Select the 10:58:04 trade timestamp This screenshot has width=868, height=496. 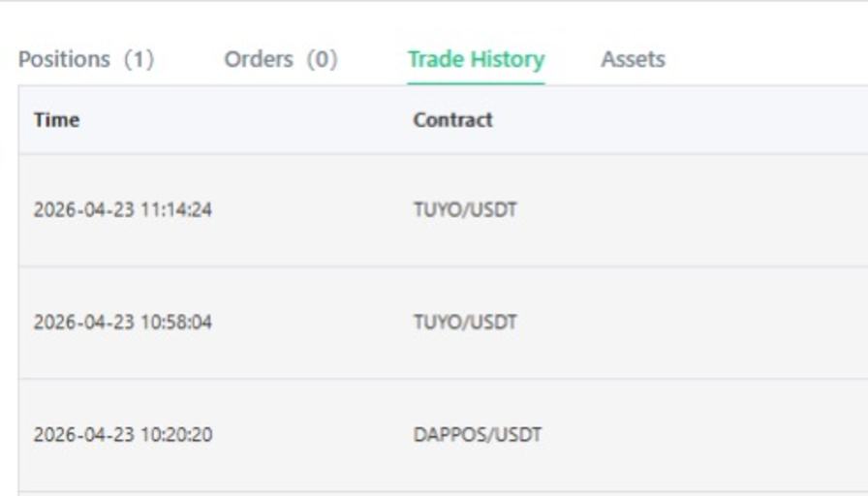coord(123,323)
